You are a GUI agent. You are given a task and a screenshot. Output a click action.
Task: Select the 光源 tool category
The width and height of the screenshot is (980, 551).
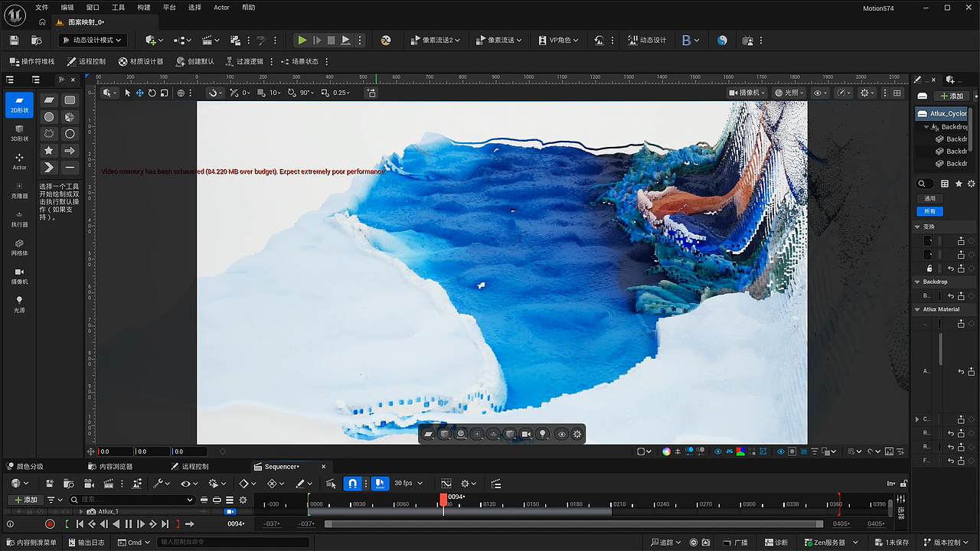coord(19,304)
